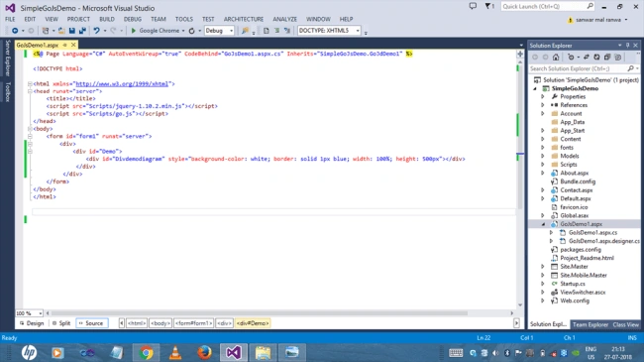The width and height of the screenshot is (644, 362).
Task: Click the Collapse All icon in Solution Explorer
Action: [607, 58]
